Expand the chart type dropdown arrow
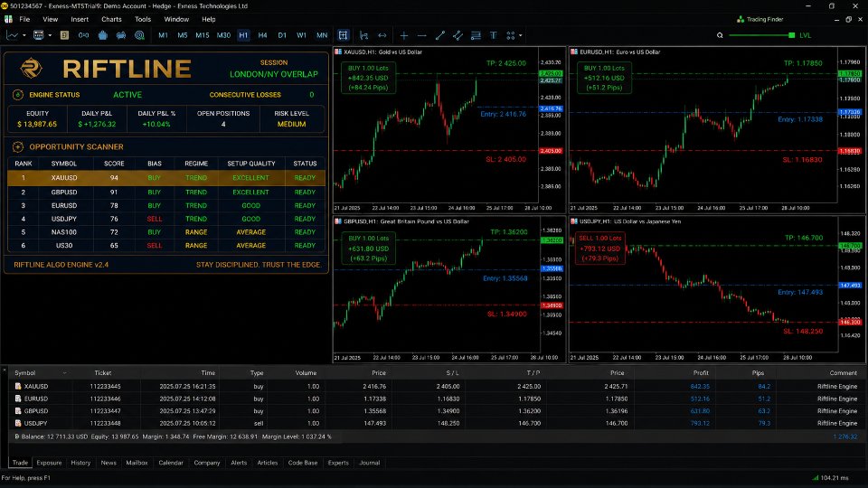 click(24, 35)
